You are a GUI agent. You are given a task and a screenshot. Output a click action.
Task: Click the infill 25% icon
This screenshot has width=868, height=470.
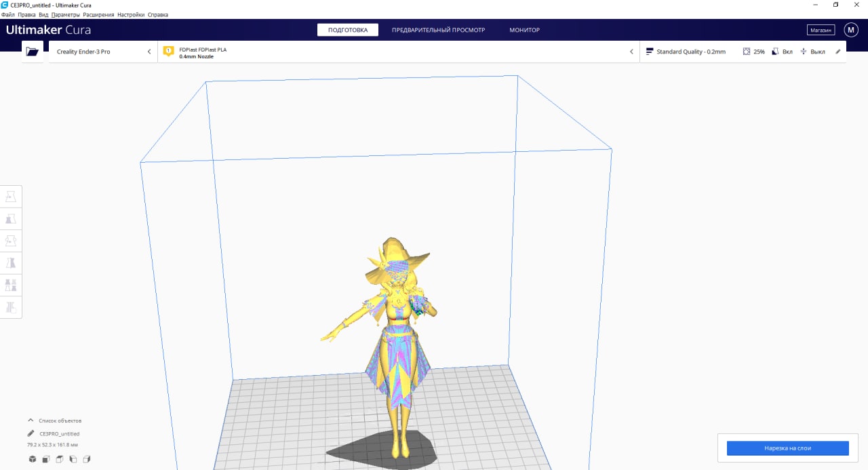pyautogui.click(x=747, y=52)
